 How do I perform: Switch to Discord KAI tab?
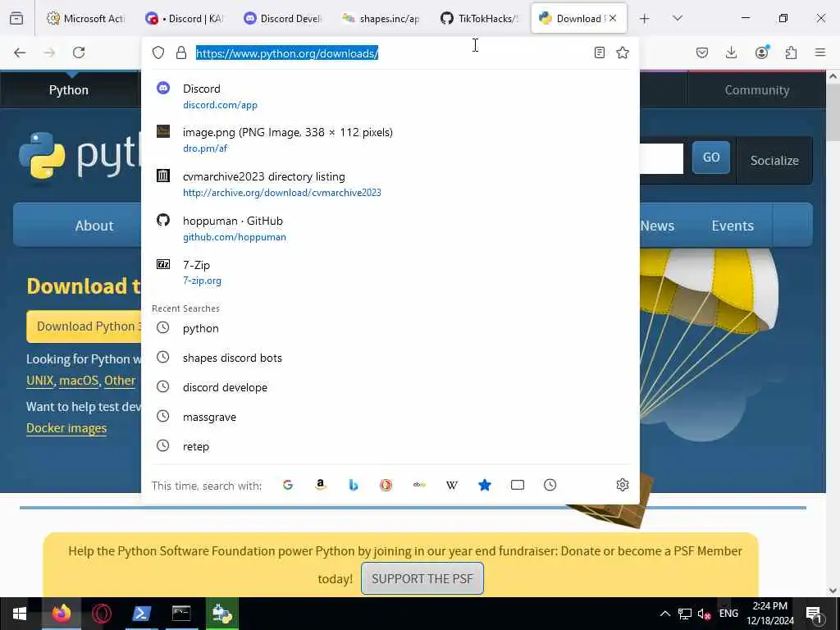[185, 18]
